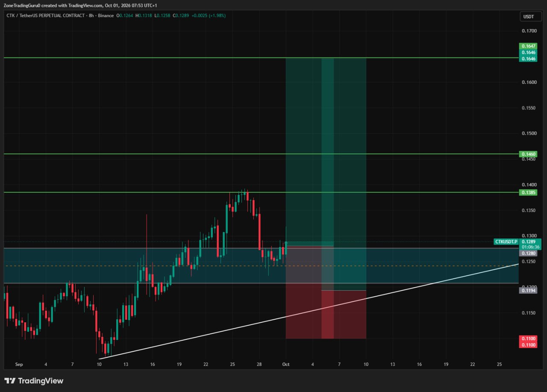Click the 0.1647 green price label
Image resolution: width=547 pixels, height=392 pixels.
coord(528,46)
